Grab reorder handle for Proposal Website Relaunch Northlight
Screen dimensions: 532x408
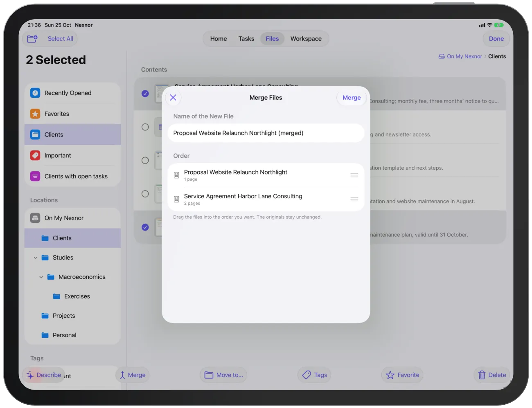tap(354, 175)
